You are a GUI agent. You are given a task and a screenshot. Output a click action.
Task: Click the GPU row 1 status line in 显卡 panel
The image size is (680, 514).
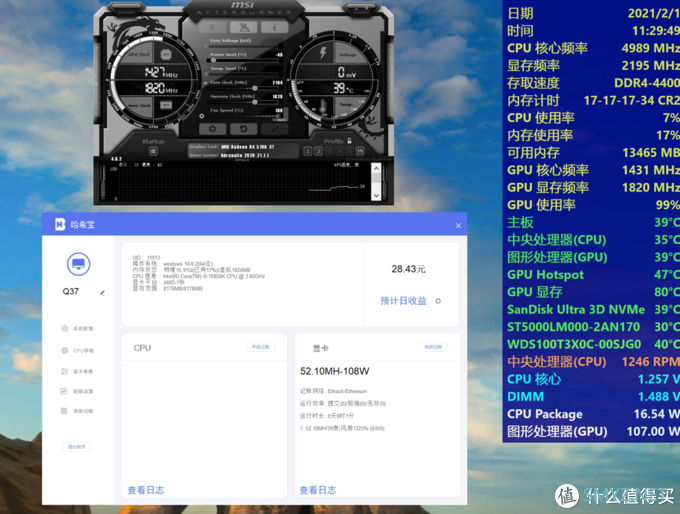click(x=342, y=429)
